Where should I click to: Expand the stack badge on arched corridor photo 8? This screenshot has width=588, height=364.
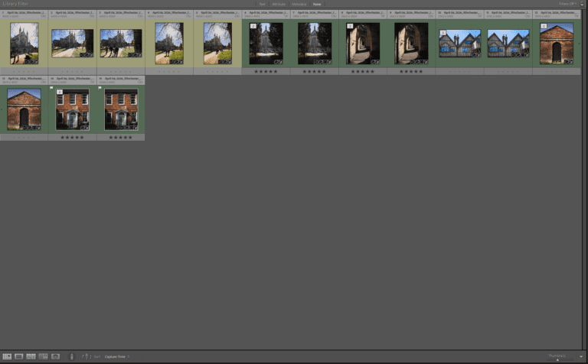click(350, 26)
